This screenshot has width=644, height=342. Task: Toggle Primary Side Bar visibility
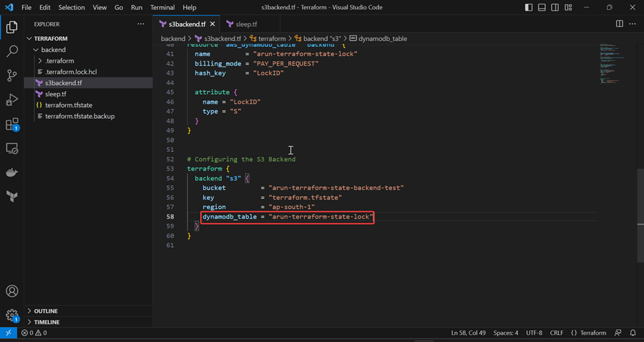529,7
